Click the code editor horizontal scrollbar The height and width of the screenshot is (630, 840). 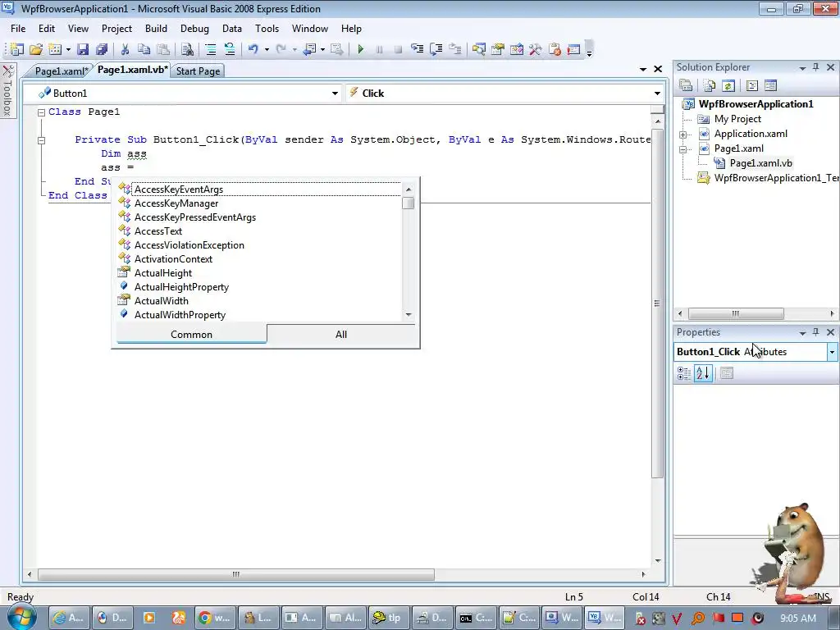click(x=236, y=574)
